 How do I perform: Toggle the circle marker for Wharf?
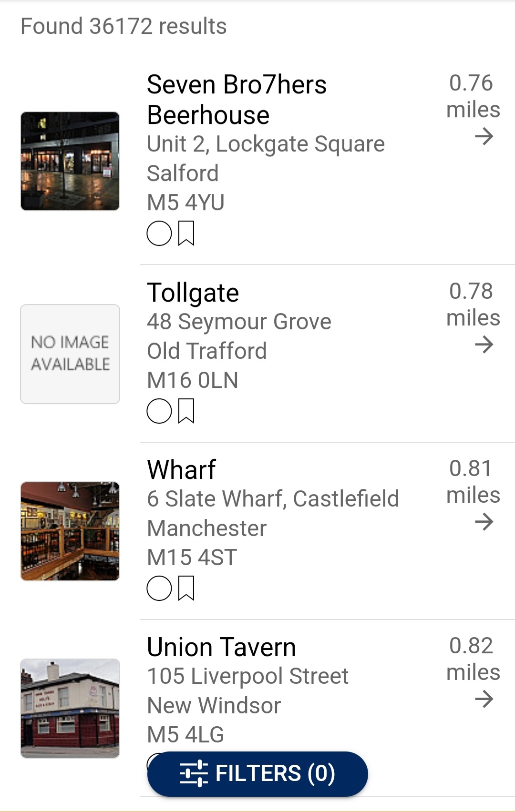(159, 588)
